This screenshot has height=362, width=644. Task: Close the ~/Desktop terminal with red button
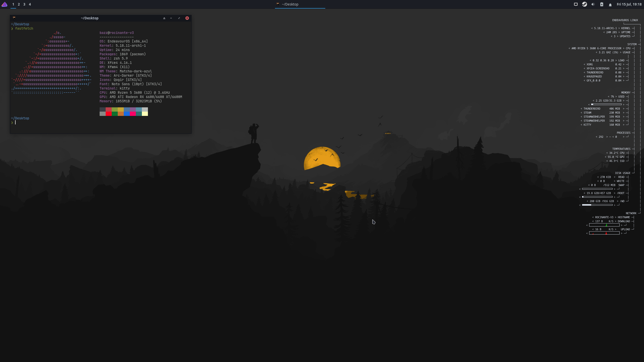[187, 18]
